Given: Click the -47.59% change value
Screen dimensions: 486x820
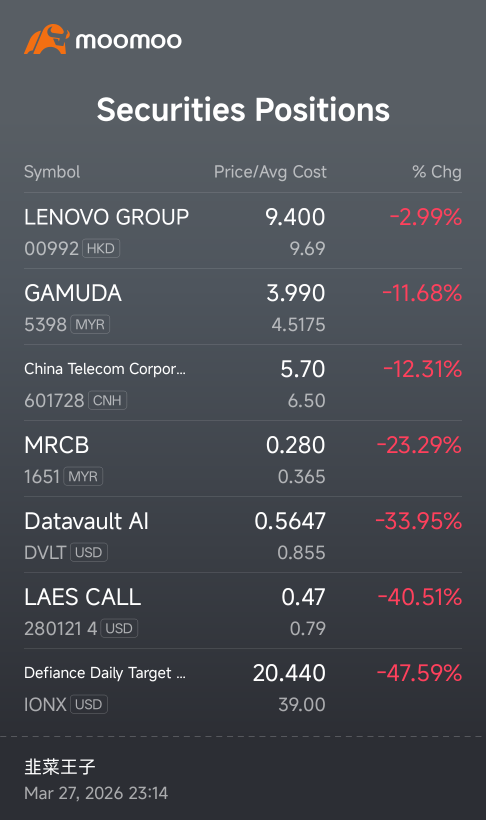Looking at the screenshot, I should (x=420, y=673).
